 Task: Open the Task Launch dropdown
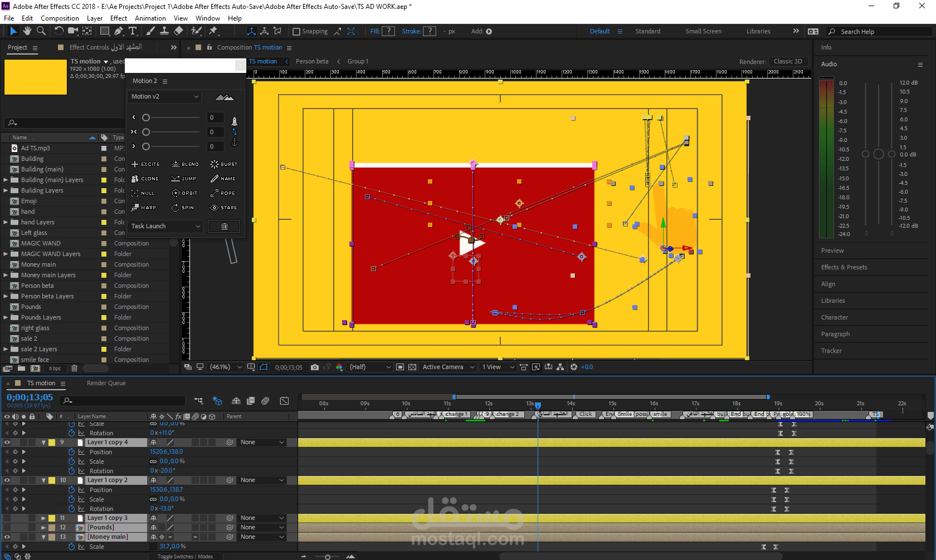pyautogui.click(x=165, y=227)
